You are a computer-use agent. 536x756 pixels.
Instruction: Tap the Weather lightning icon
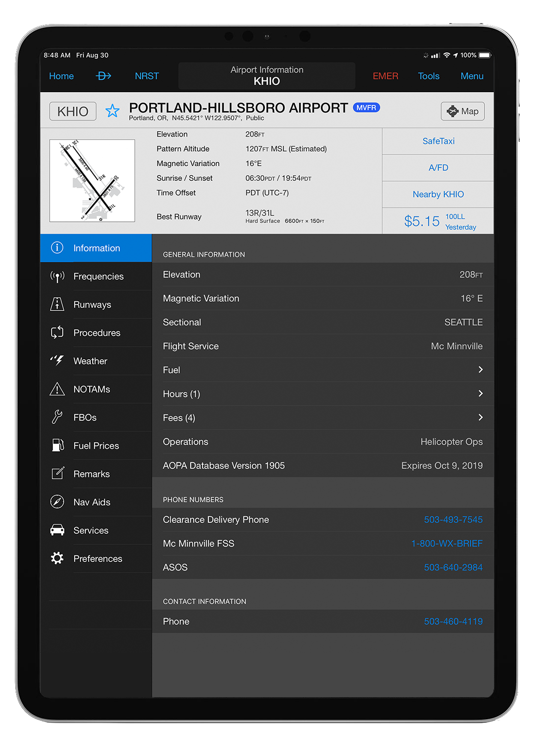57,361
